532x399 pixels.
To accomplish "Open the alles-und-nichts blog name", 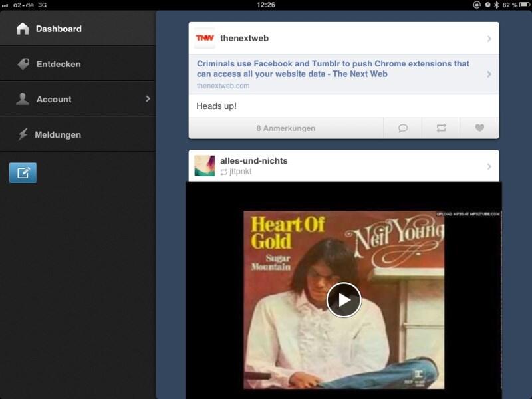I will click(x=254, y=160).
